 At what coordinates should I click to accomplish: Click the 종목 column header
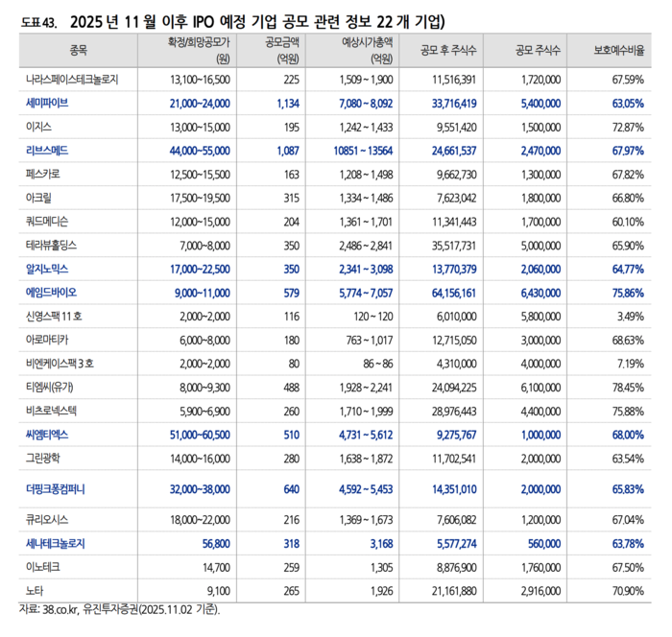pos(78,51)
